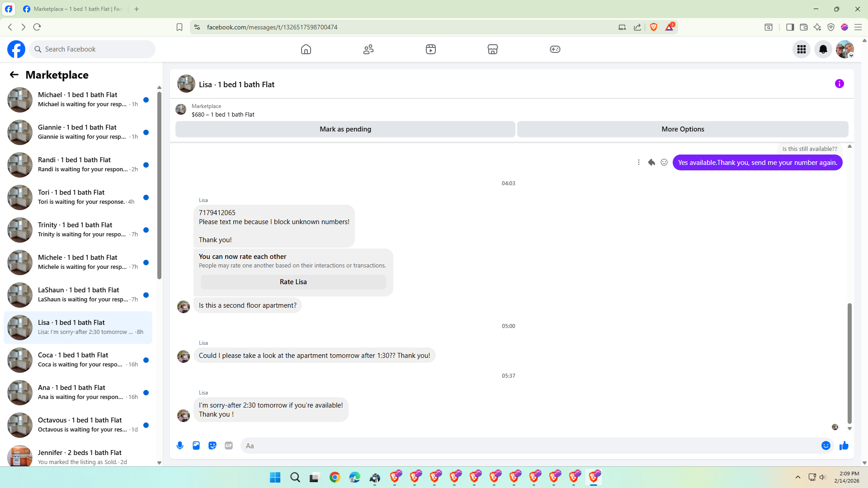Open more actions for sent message
The image size is (868, 488).
tap(638, 162)
